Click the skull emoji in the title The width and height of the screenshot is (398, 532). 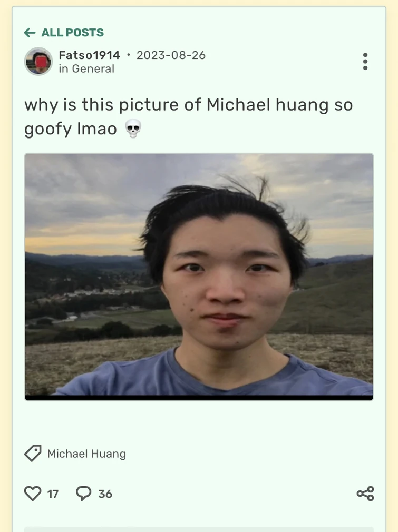tap(133, 129)
